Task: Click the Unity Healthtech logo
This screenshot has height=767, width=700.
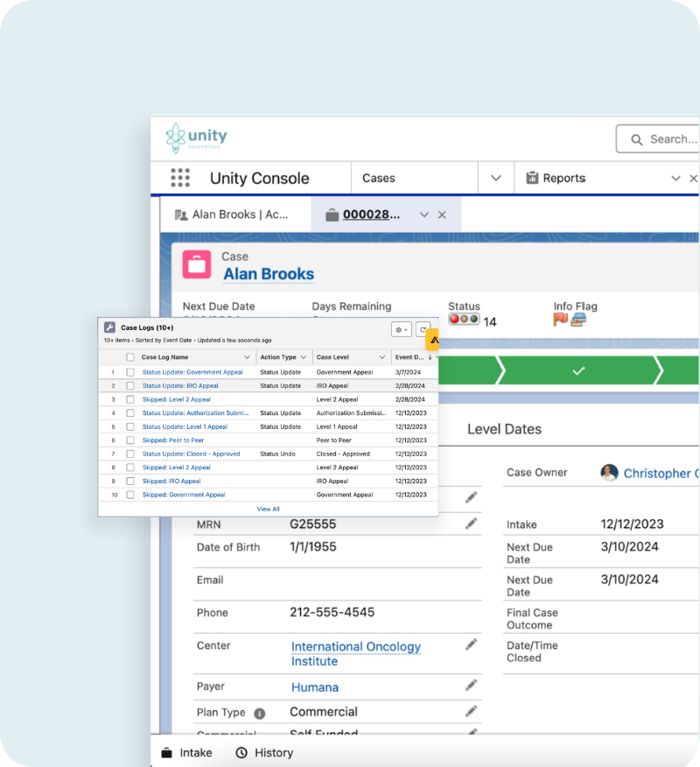Action: 196,138
